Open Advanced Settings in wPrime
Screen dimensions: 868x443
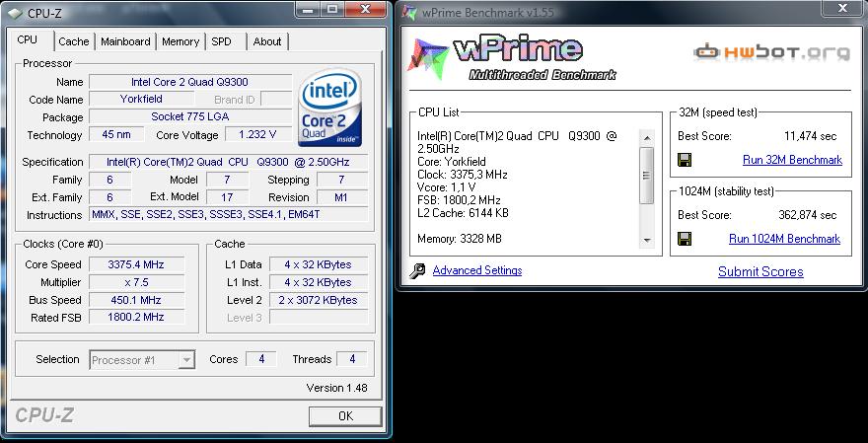point(477,270)
